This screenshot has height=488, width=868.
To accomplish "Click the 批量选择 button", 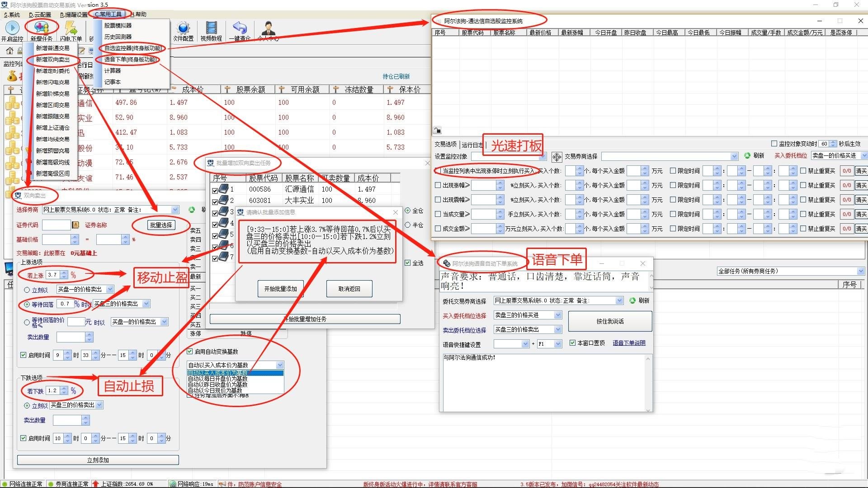I will click(x=161, y=225).
